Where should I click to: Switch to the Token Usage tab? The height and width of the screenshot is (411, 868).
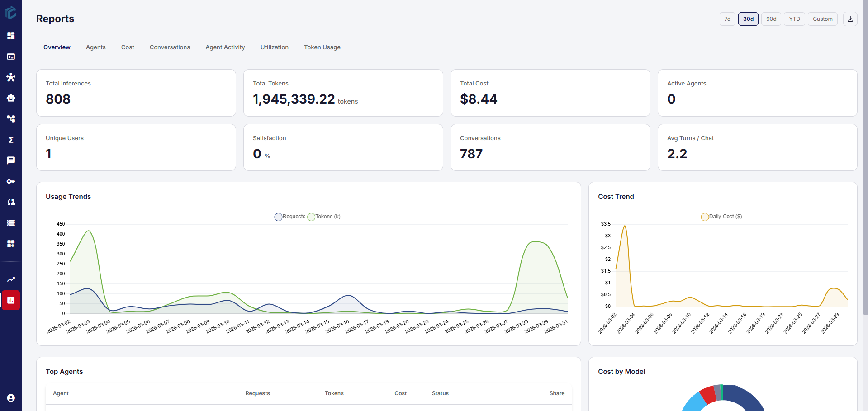tap(323, 47)
